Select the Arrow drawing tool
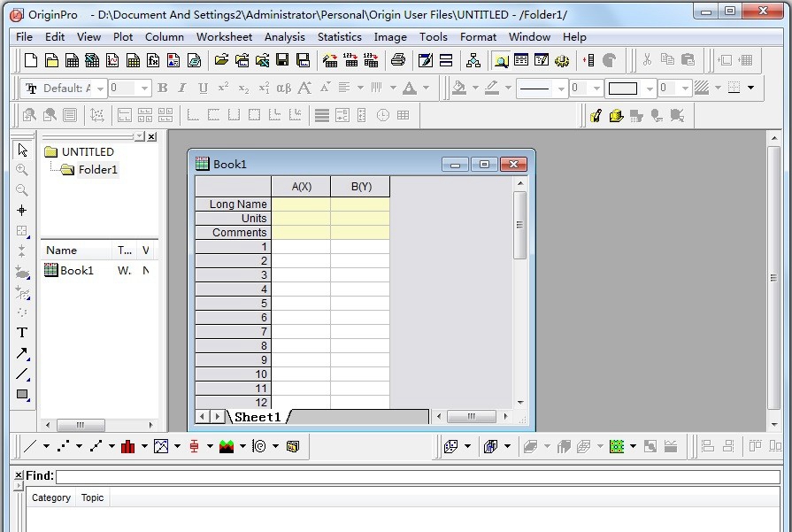 tap(22, 353)
